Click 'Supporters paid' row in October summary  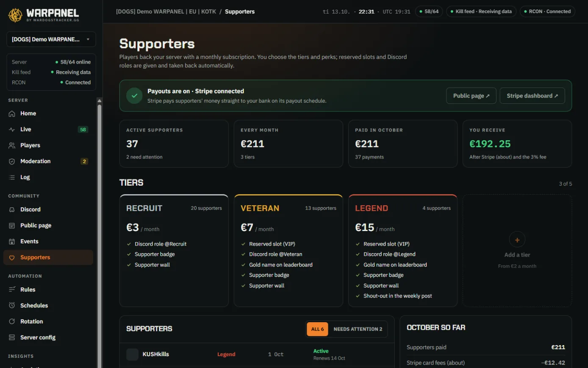[486, 347]
